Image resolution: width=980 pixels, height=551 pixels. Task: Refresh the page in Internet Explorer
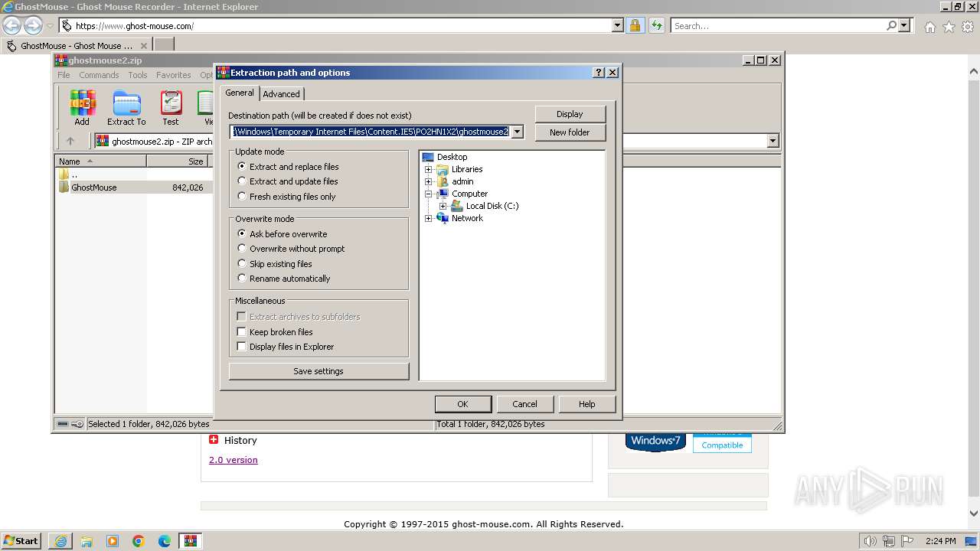tap(656, 25)
